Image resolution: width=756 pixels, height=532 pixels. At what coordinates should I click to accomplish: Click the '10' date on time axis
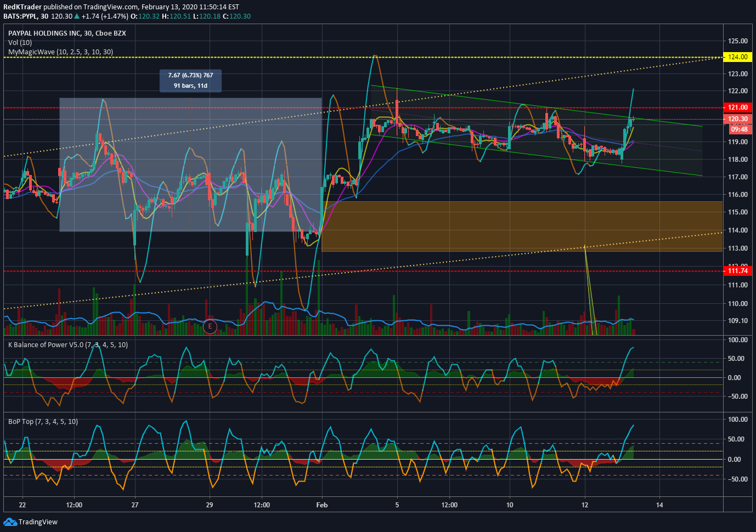510,505
